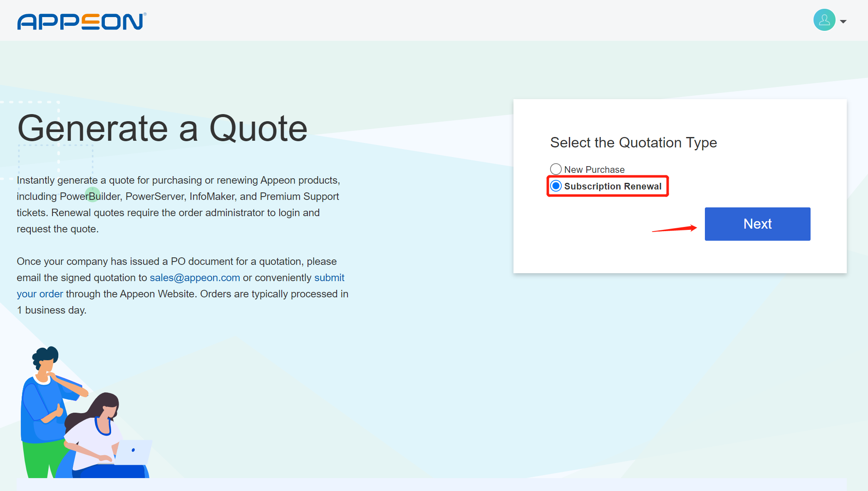
Task: Select the New Purchase radio button
Action: 556,169
